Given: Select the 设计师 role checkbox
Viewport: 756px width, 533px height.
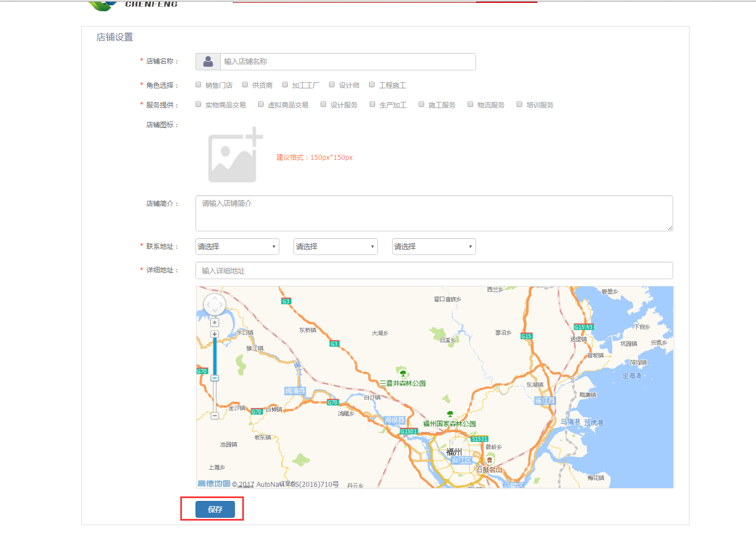Looking at the screenshot, I should click(x=332, y=84).
